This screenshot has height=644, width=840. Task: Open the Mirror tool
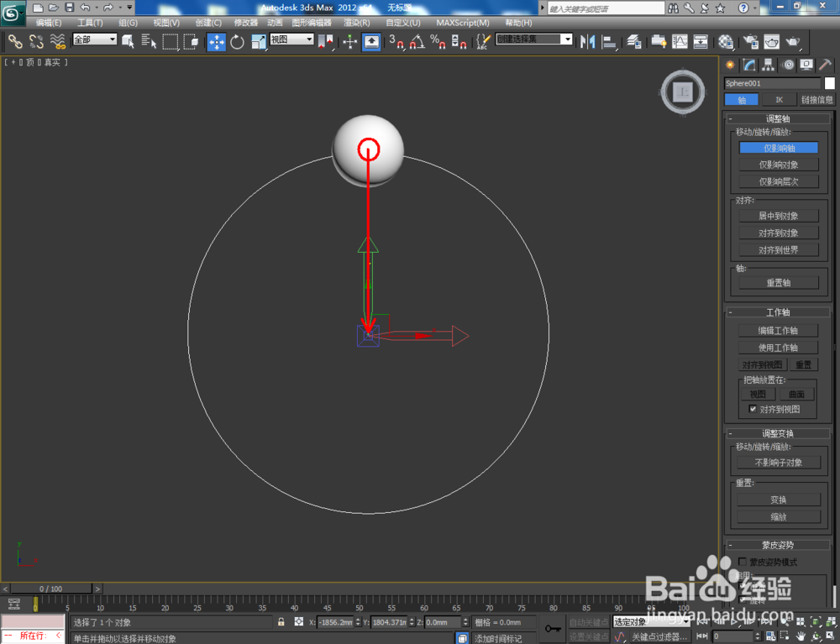(x=588, y=42)
